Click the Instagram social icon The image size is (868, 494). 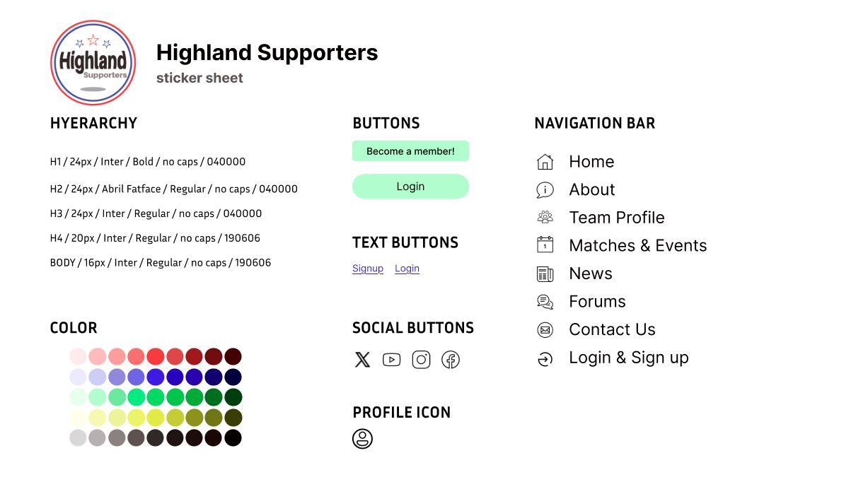[x=421, y=360]
